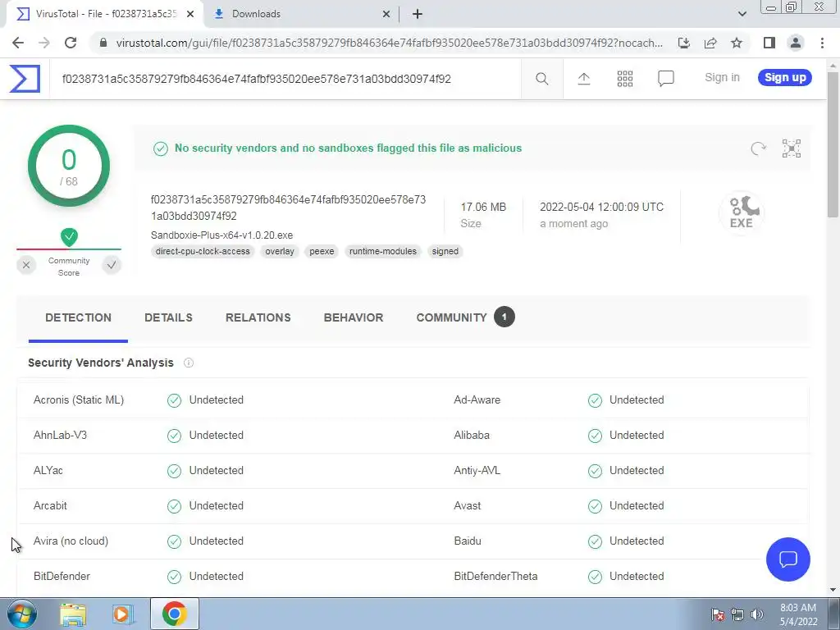Image resolution: width=840 pixels, height=630 pixels.
Task: Open the BEHAVIOR tab
Action: pos(354,317)
